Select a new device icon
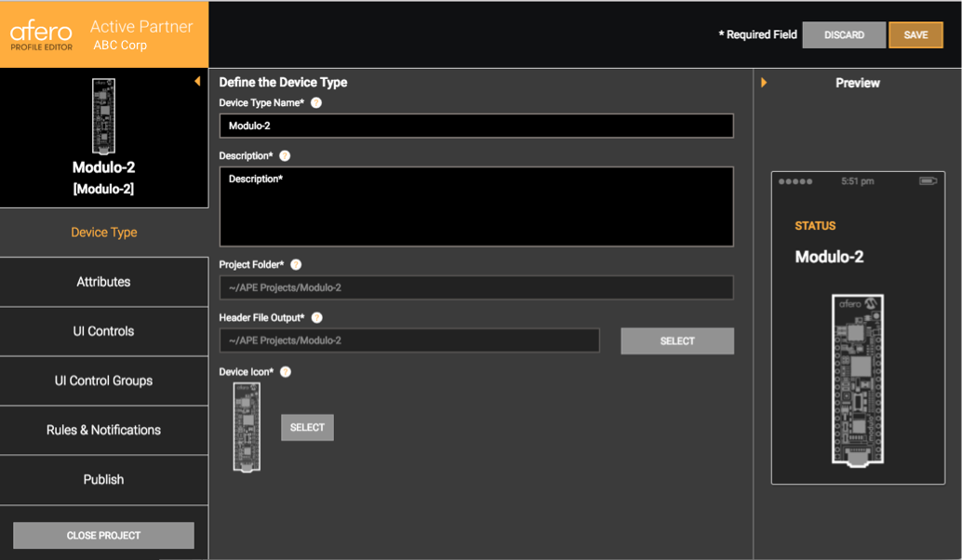The height and width of the screenshot is (560, 962). pos(307,428)
